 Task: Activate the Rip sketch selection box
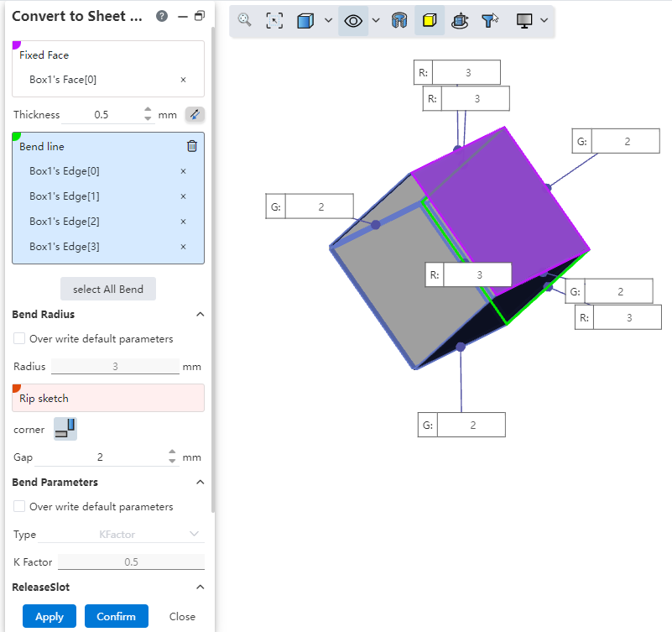tap(108, 398)
